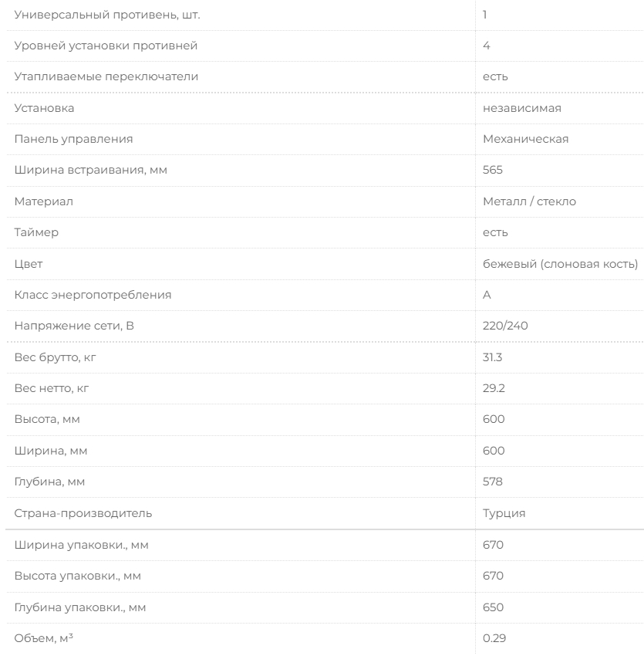
Task: Click the "Высота упаковки., мм" label
Action: (x=77, y=576)
